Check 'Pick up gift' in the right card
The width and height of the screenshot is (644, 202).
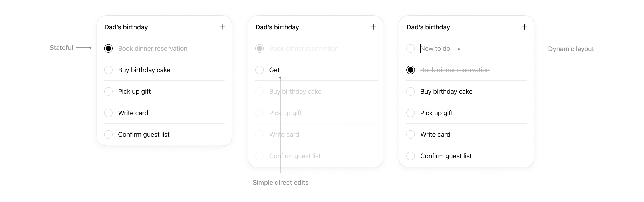pos(410,113)
